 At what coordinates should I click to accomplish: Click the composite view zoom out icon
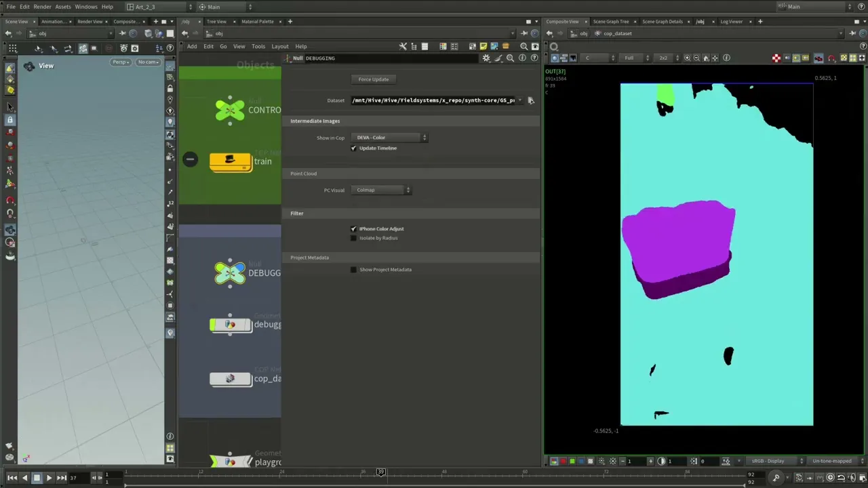pyautogui.click(x=696, y=58)
